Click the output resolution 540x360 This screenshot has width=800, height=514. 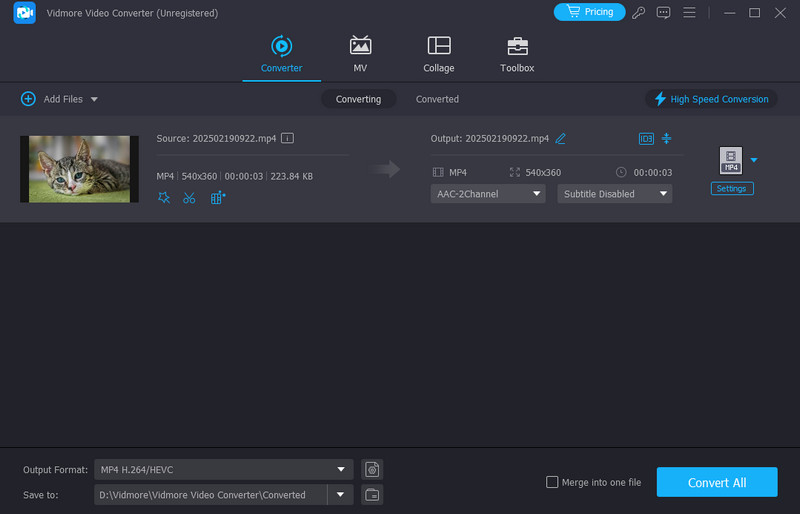pyautogui.click(x=543, y=173)
